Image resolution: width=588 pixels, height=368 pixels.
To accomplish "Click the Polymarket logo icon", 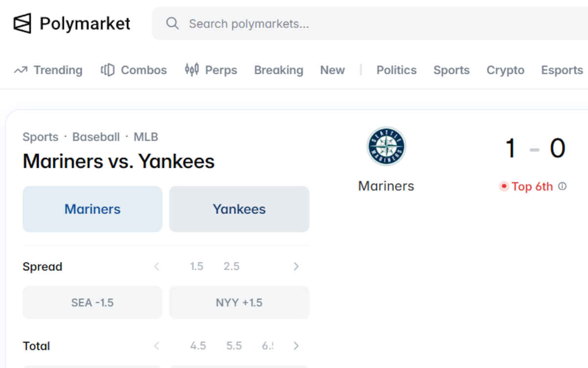I will [x=22, y=23].
